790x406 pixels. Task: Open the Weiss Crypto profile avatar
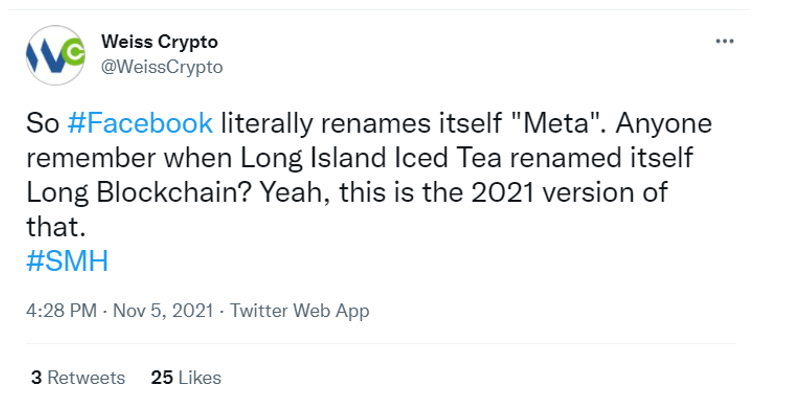click(x=55, y=55)
